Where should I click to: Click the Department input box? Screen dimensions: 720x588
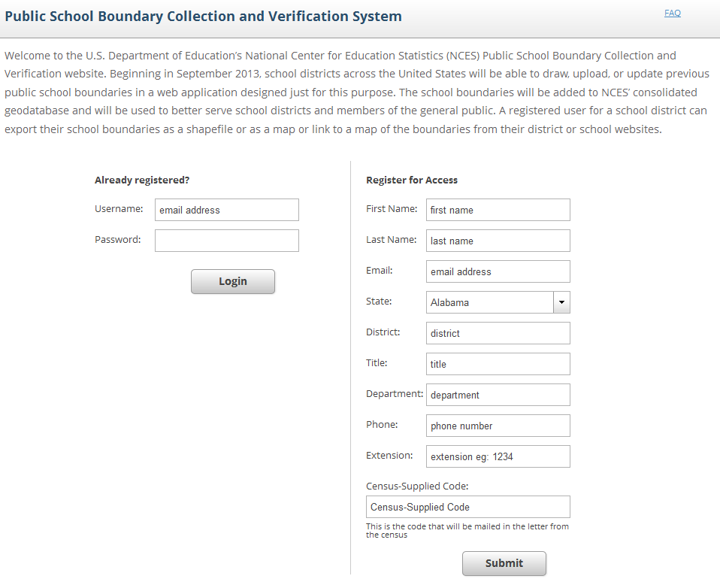[x=498, y=395]
